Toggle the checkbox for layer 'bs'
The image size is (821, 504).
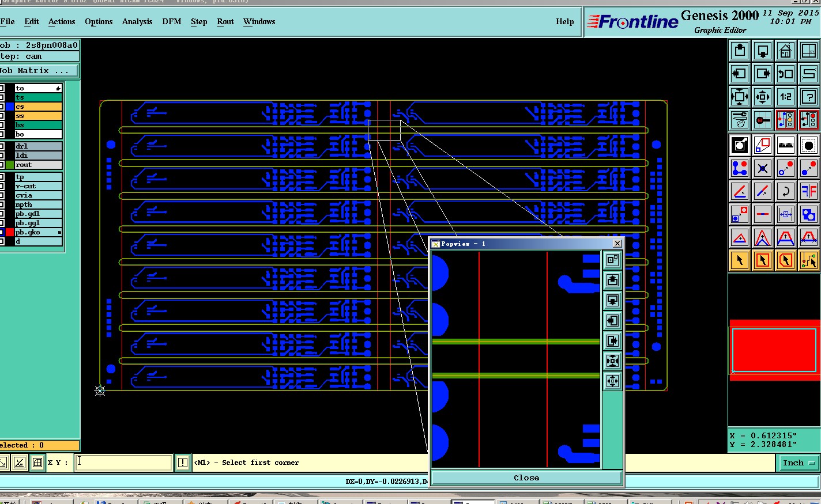click(x=2, y=125)
